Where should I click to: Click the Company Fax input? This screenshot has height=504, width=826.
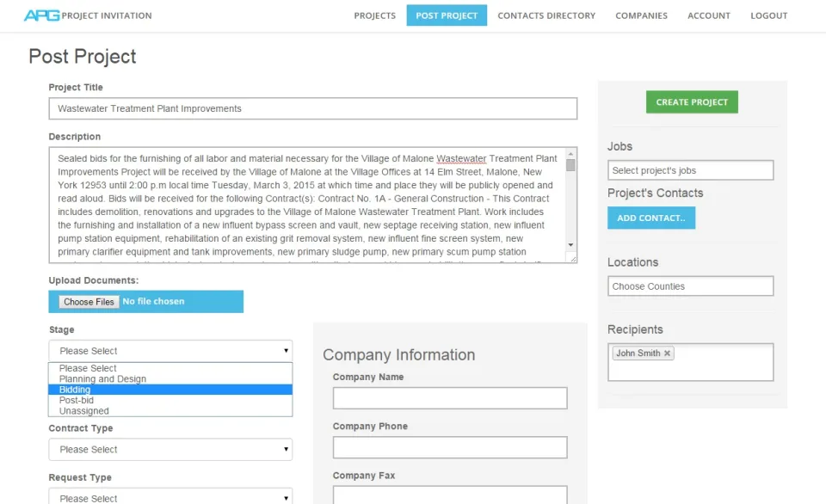pos(450,495)
